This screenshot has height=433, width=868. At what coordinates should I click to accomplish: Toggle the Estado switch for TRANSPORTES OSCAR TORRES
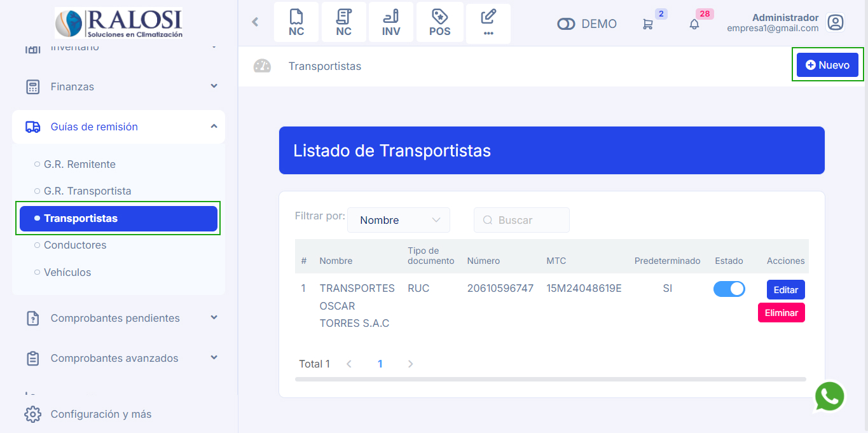click(x=729, y=289)
